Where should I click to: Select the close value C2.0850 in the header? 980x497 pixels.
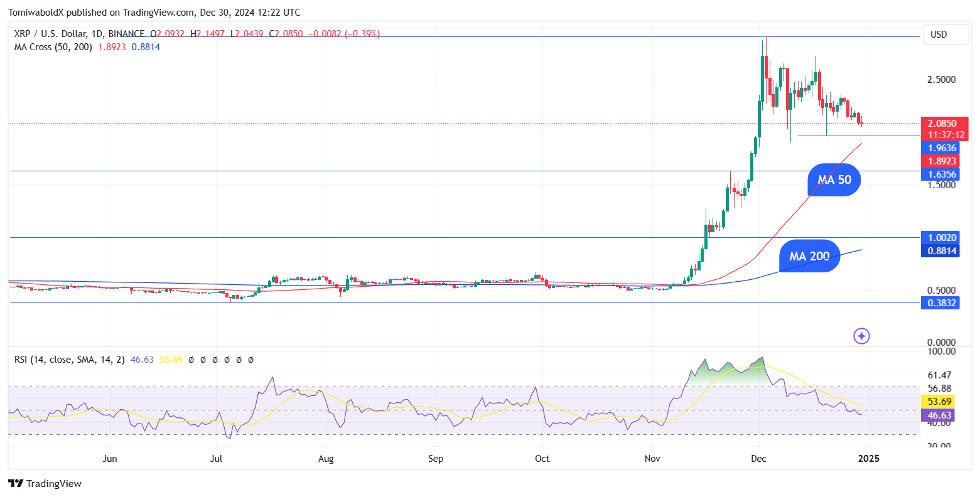[x=286, y=34]
